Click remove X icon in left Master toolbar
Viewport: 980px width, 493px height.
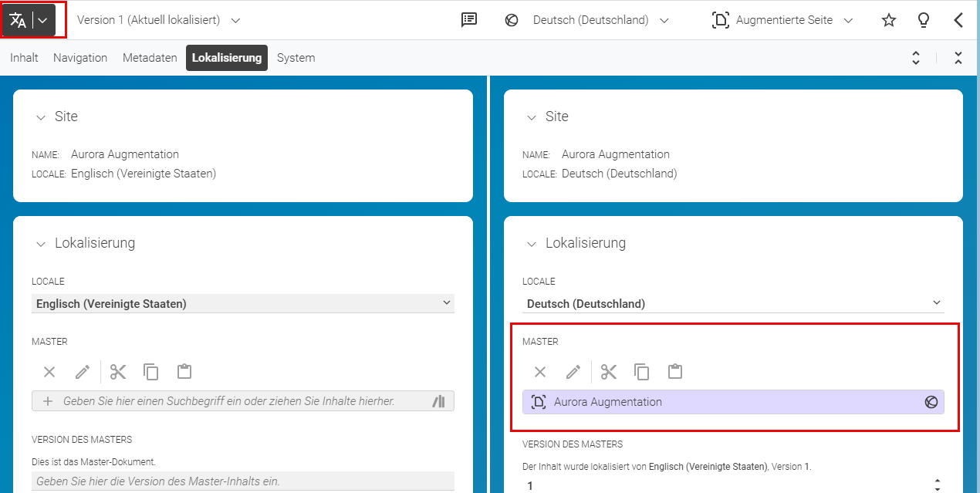point(49,372)
